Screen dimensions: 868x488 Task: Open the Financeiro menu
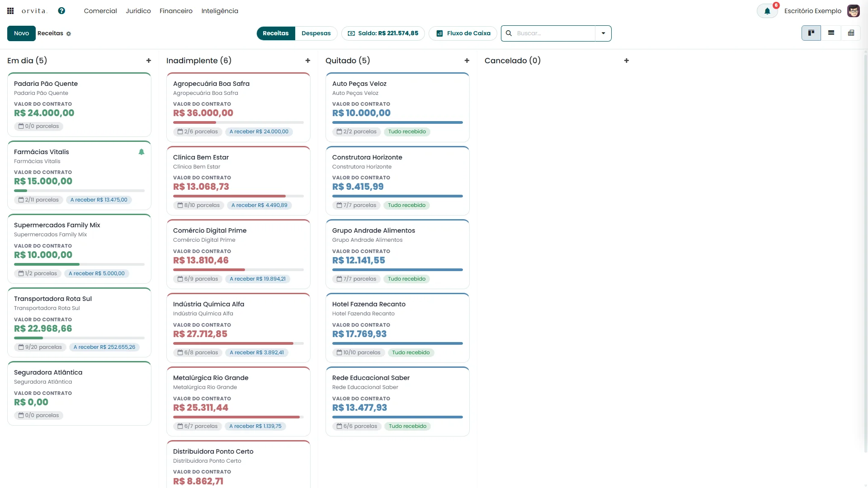(176, 11)
